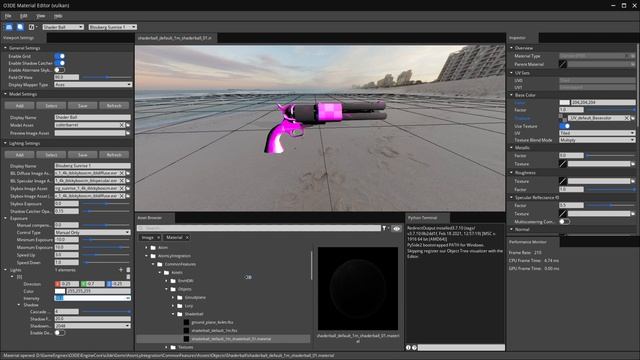Clear the Skybox Image Asset field
Screen dimensions: 640x360
pyautogui.click(x=122, y=188)
